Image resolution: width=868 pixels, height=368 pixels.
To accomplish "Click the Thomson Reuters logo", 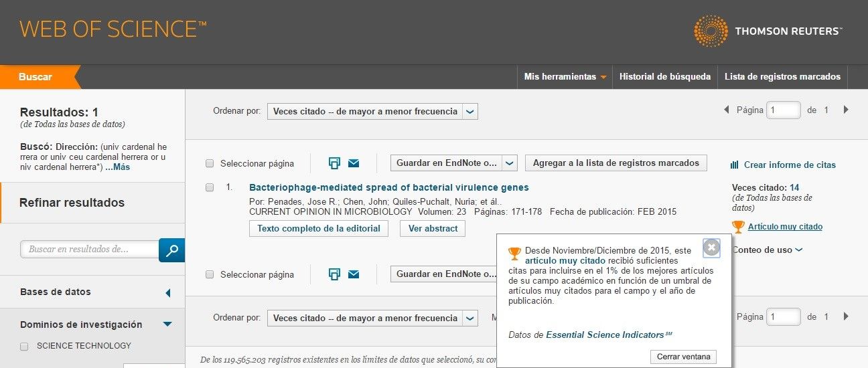I will tap(768, 31).
